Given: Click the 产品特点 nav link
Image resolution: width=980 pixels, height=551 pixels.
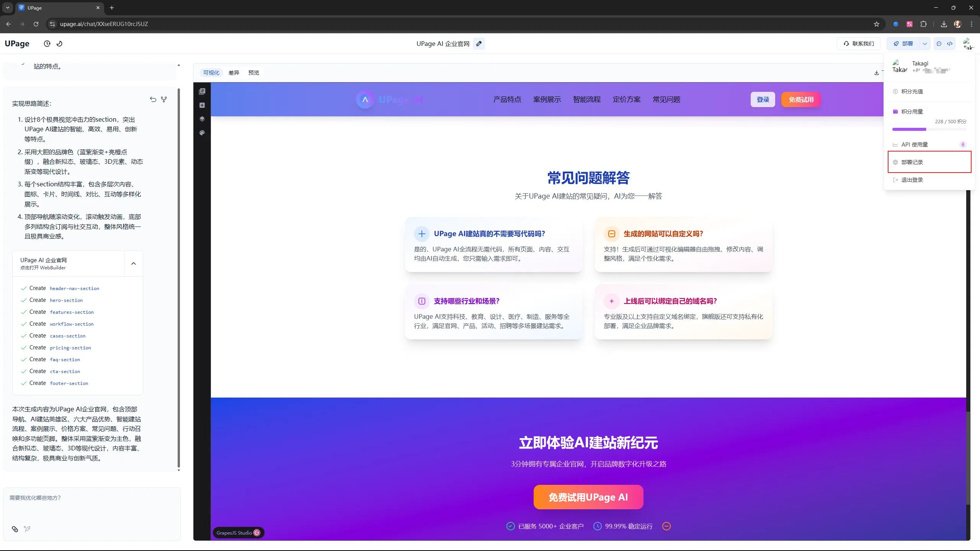Looking at the screenshot, I should (507, 99).
